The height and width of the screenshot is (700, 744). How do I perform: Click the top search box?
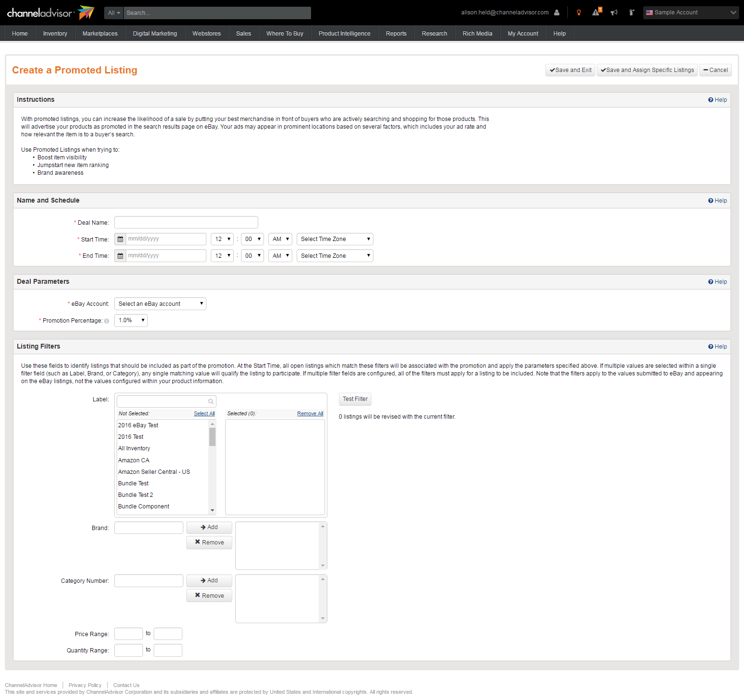pos(217,13)
